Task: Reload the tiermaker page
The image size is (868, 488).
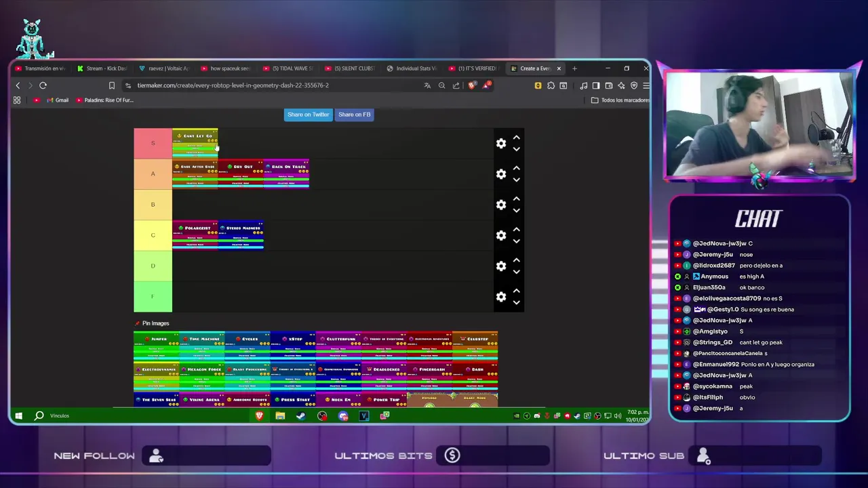Action: (43, 85)
